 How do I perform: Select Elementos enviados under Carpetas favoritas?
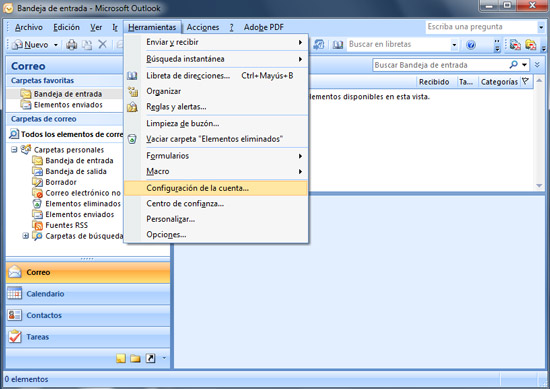tap(68, 105)
